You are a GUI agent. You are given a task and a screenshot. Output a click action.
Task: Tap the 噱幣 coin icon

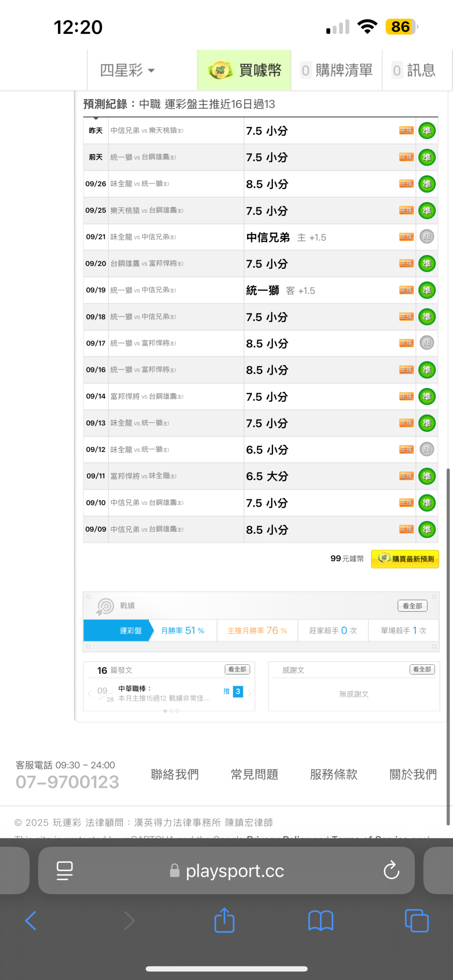tap(220, 70)
